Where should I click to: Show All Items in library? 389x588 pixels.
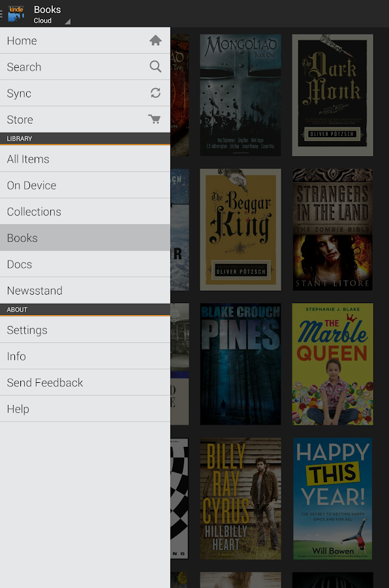[85, 159]
